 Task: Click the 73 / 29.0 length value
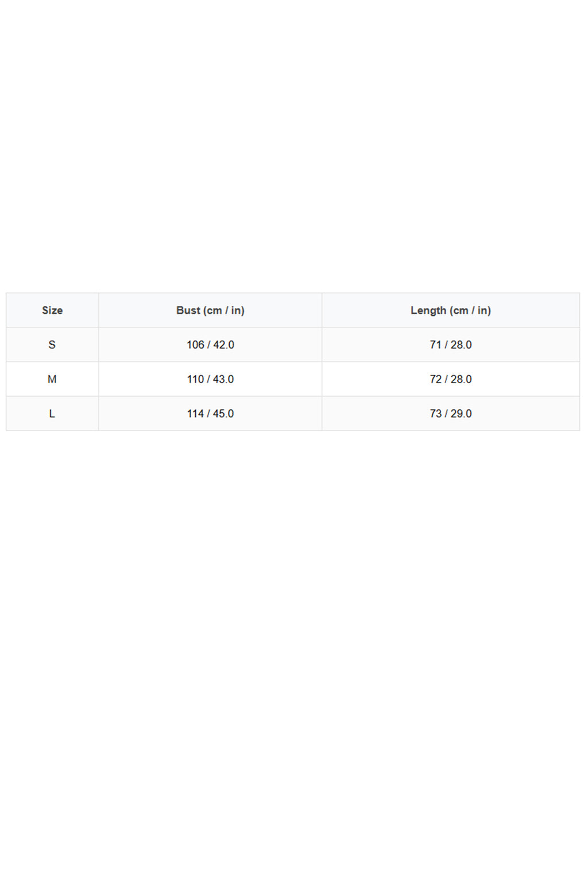[451, 413]
